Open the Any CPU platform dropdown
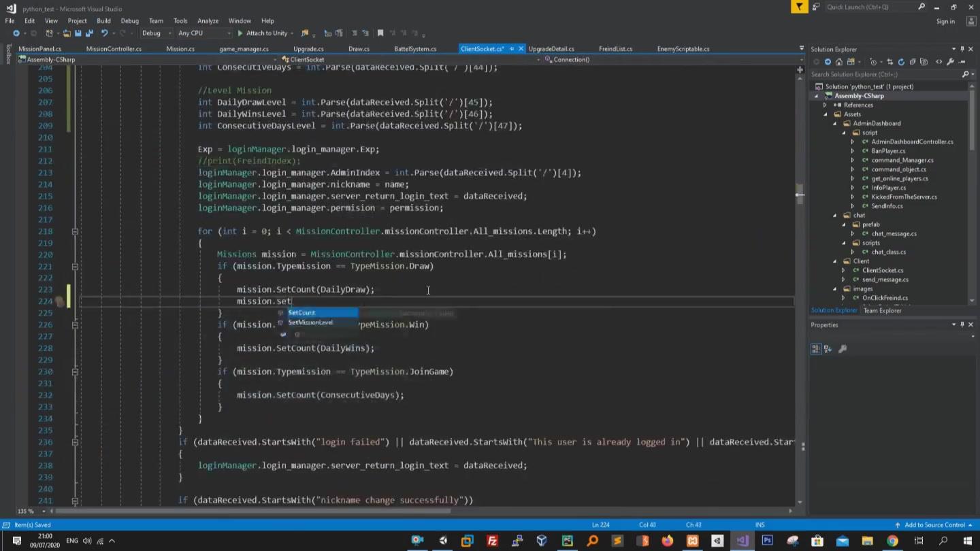Screen dimensions: 980x551 point(203,33)
